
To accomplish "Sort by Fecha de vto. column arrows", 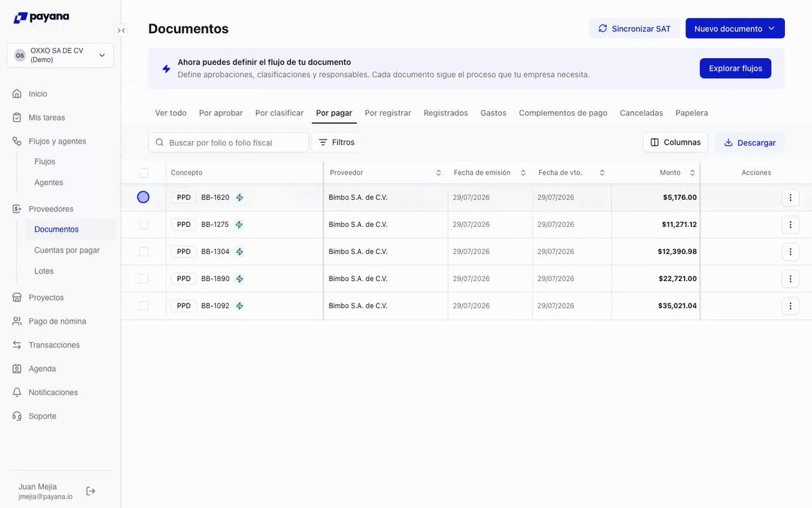I will [x=602, y=173].
